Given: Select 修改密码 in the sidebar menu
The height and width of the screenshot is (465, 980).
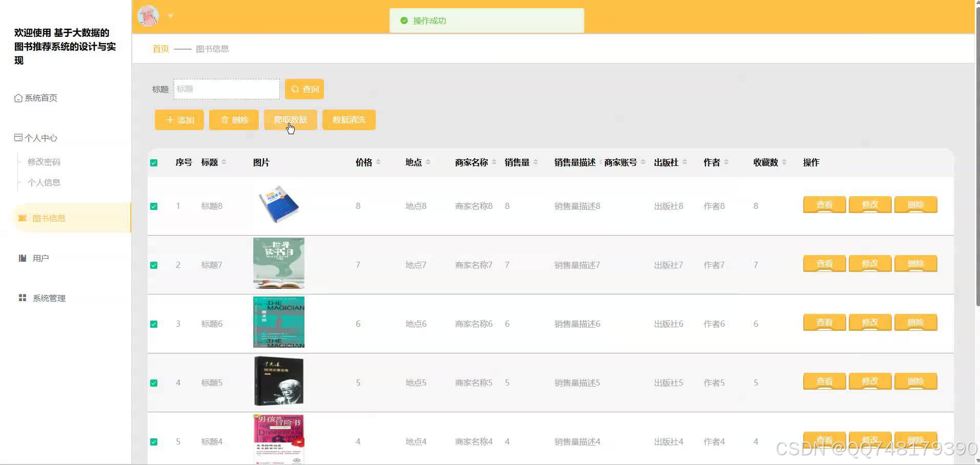Looking at the screenshot, I should (x=43, y=161).
